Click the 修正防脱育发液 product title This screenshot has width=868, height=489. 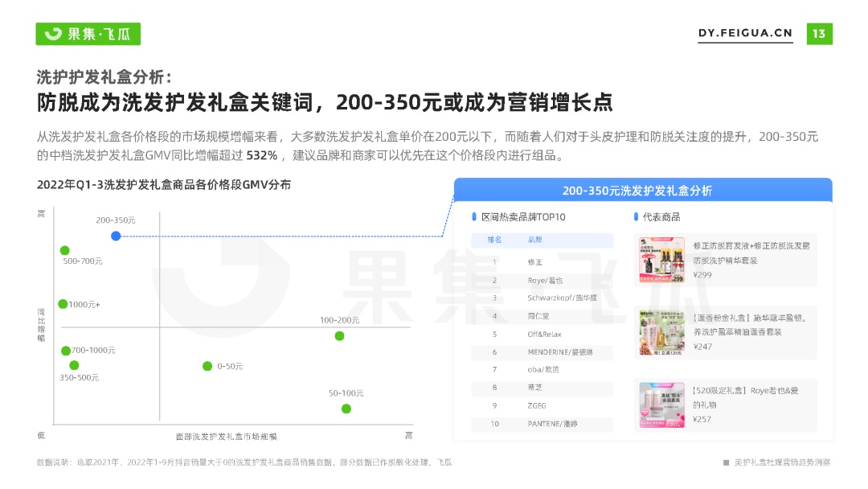(751, 253)
